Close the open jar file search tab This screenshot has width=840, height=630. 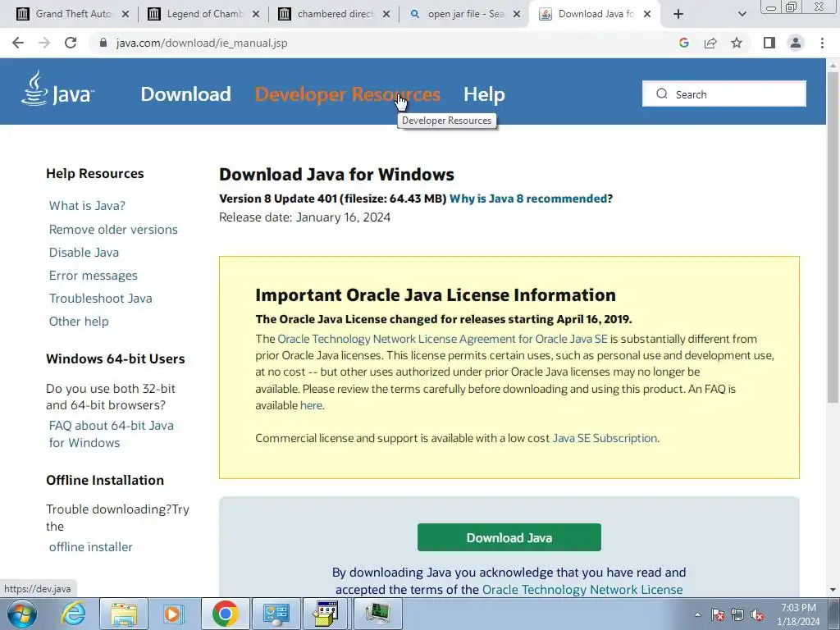pyautogui.click(x=517, y=15)
